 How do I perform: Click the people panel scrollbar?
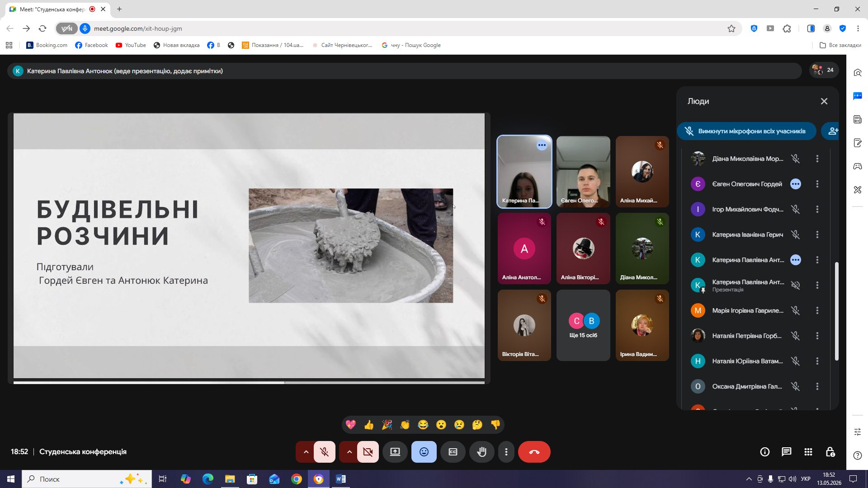836,311
